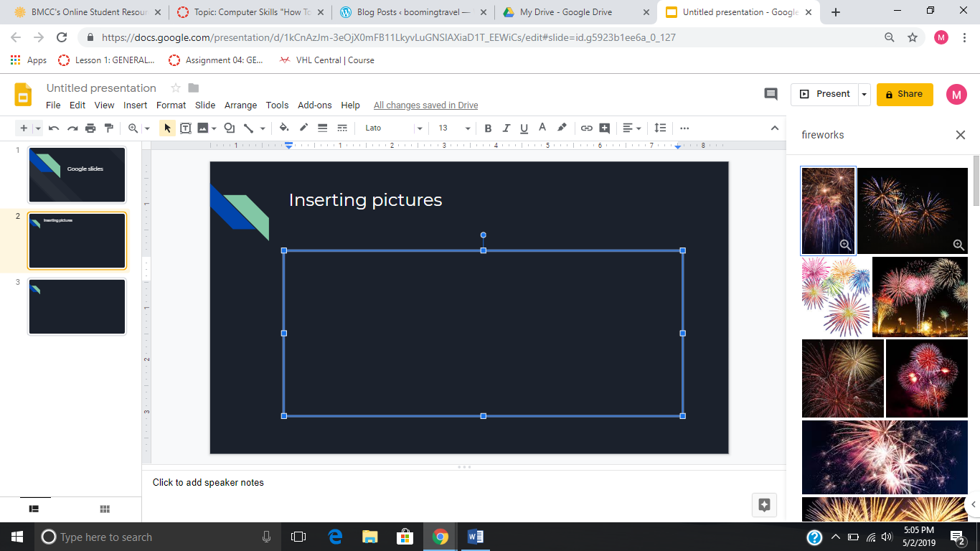Image resolution: width=980 pixels, height=551 pixels.
Task: Select the Text box tool
Action: pos(185,128)
